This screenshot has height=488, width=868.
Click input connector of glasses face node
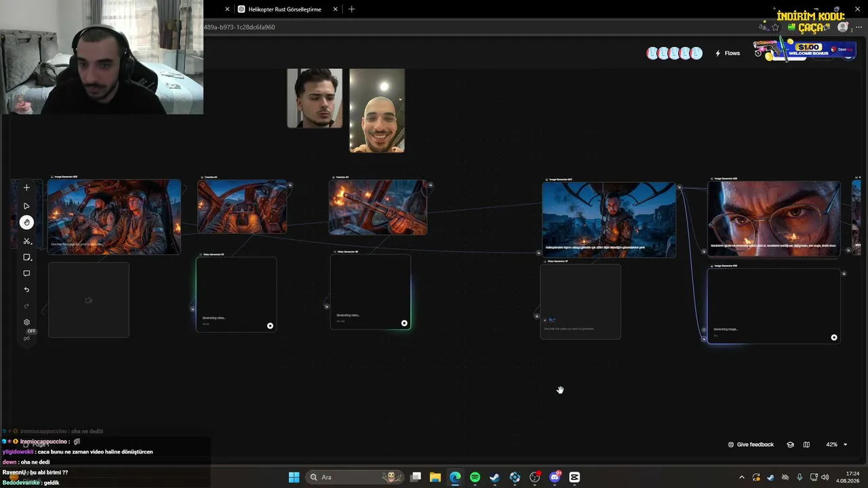coord(704,252)
